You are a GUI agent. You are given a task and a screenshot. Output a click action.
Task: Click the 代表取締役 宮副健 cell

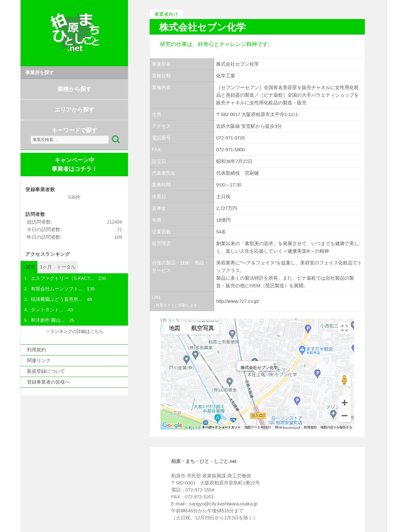pyautogui.click(x=289, y=173)
